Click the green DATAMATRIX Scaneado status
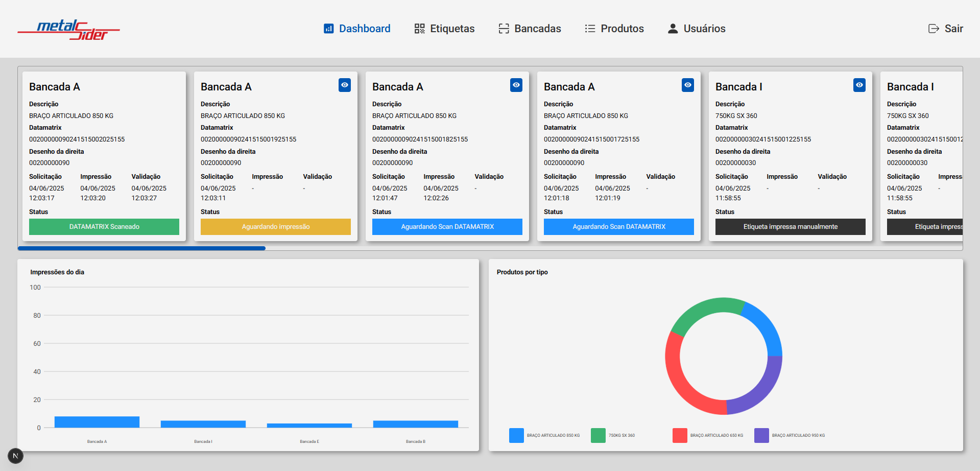Screen dimensions: 980x471 104,227
